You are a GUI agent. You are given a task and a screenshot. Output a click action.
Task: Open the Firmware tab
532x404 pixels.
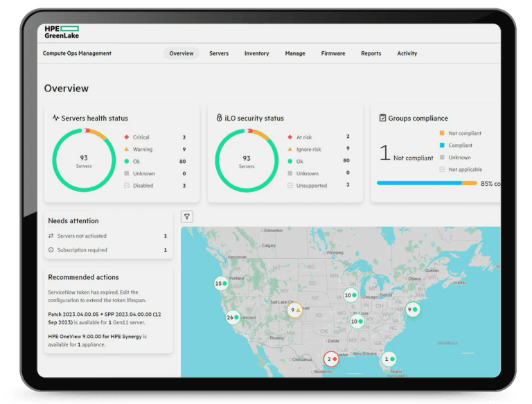[x=332, y=53]
